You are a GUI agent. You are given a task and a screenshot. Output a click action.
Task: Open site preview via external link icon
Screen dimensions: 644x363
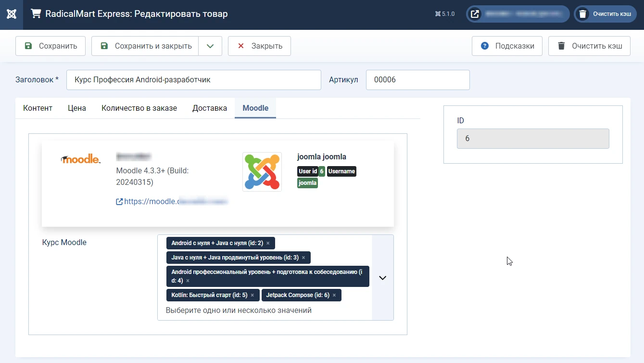click(475, 14)
